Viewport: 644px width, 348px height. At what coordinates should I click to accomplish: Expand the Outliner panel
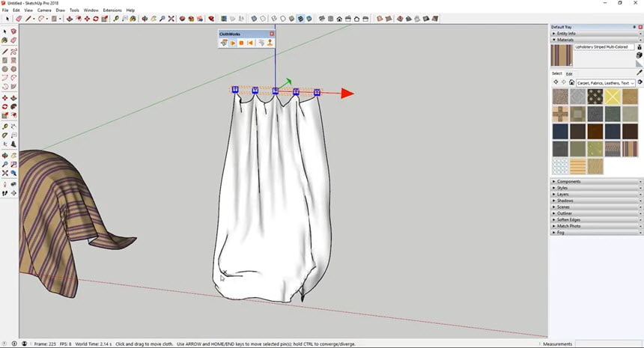click(596, 213)
